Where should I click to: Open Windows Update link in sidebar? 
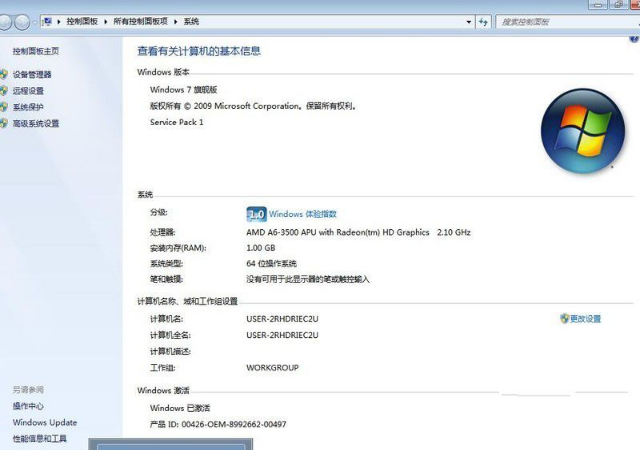pyautogui.click(x=45, y=422)
